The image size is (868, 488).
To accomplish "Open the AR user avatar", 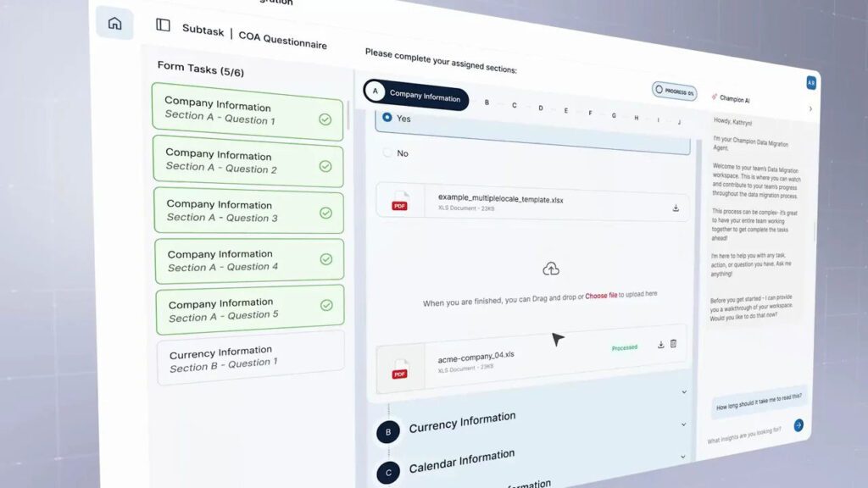I will 810,83.
